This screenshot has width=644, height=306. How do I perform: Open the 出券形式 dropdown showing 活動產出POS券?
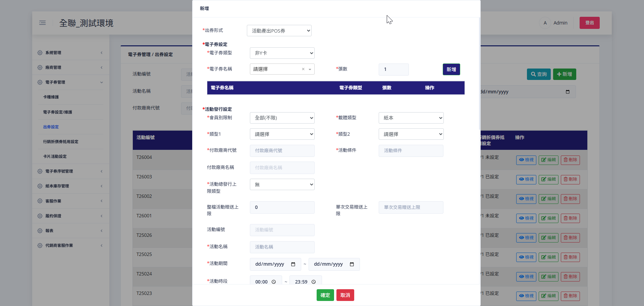point(279,31)
